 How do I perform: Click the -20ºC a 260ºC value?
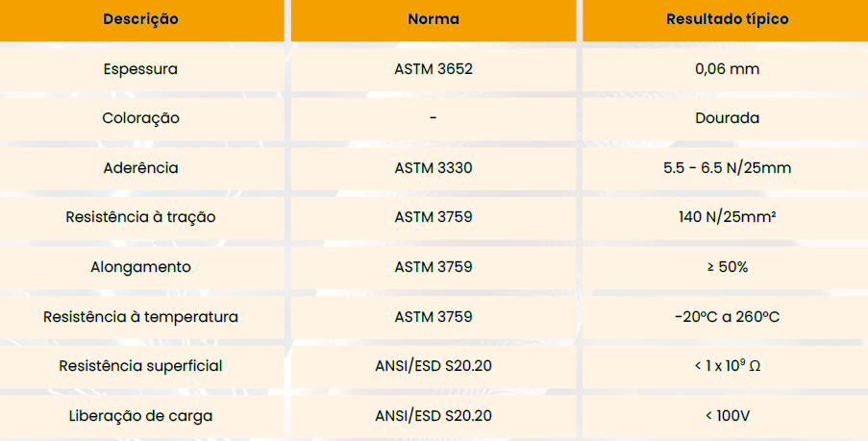coord(727,316)
